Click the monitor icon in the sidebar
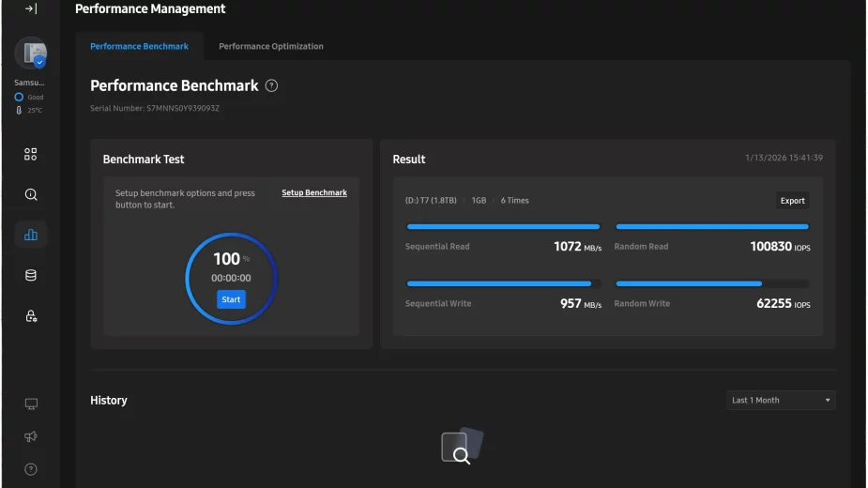This screenshot has width=868, height=488. click(x=31, y=404)
